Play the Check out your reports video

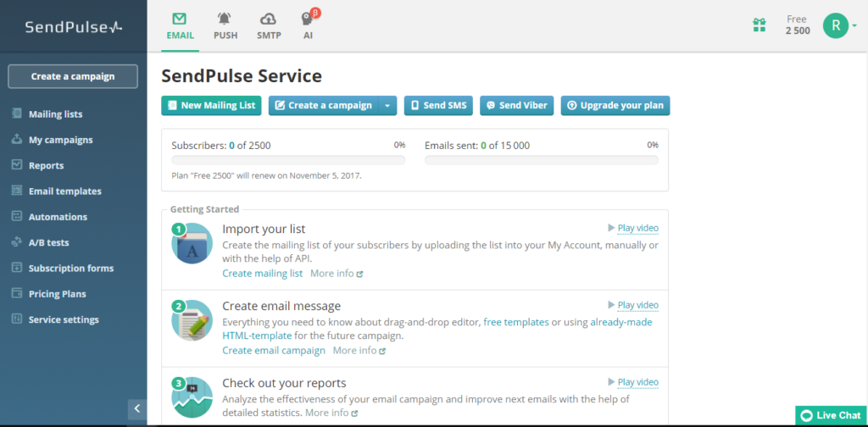point(633,381)
